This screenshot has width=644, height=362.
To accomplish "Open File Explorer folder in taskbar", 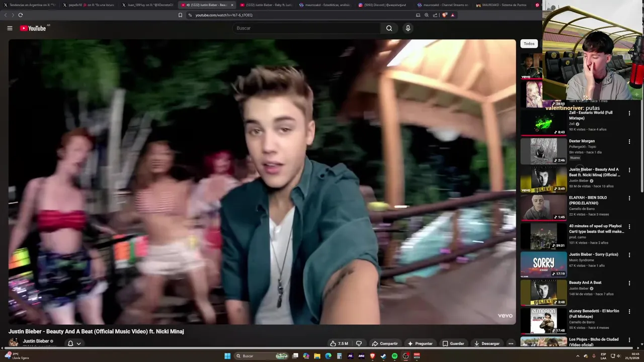I will pos(317,356).
